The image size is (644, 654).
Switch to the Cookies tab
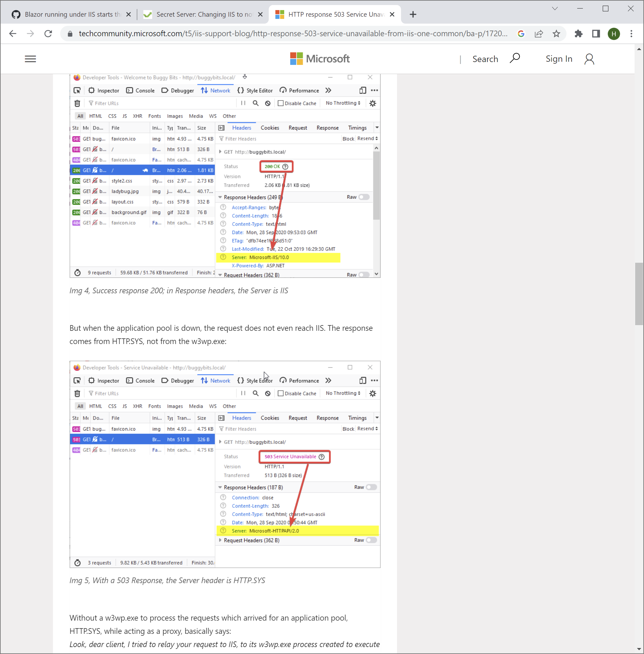pyautogui.click(x=270, y=128)
